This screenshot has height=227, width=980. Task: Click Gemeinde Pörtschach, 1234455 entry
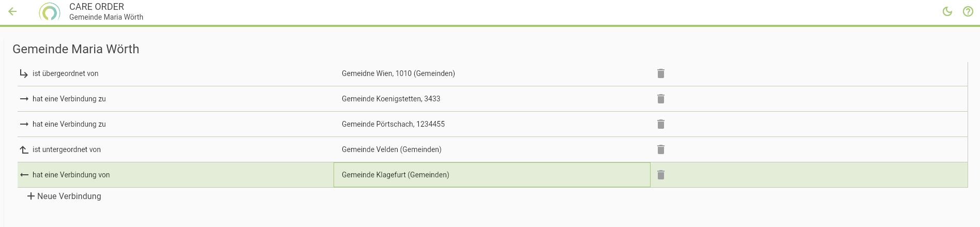click(x=393, y=124)
